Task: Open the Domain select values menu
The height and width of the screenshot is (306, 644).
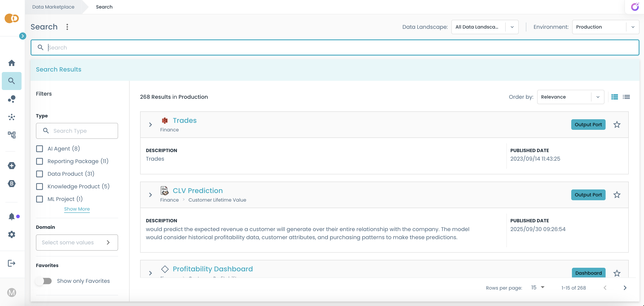Action: [x=77, y=242]
